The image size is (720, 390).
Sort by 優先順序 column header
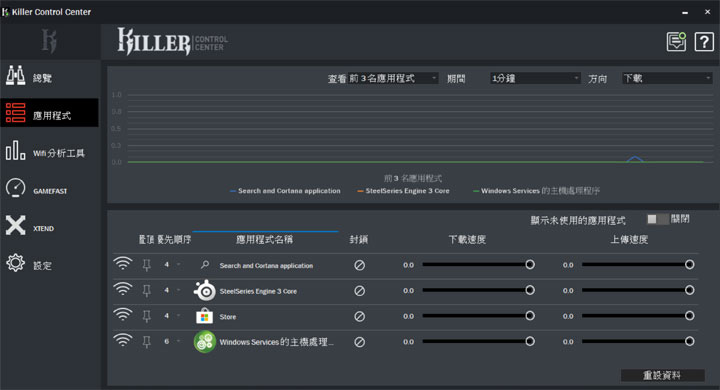coord(174,239)
